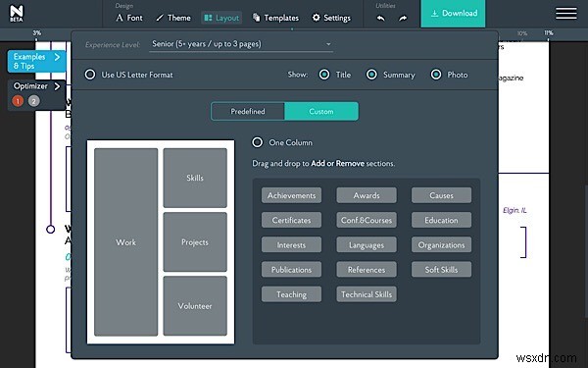The image size is (588, 368).
Task: Click the Education section chip
Action: [441, 220]
